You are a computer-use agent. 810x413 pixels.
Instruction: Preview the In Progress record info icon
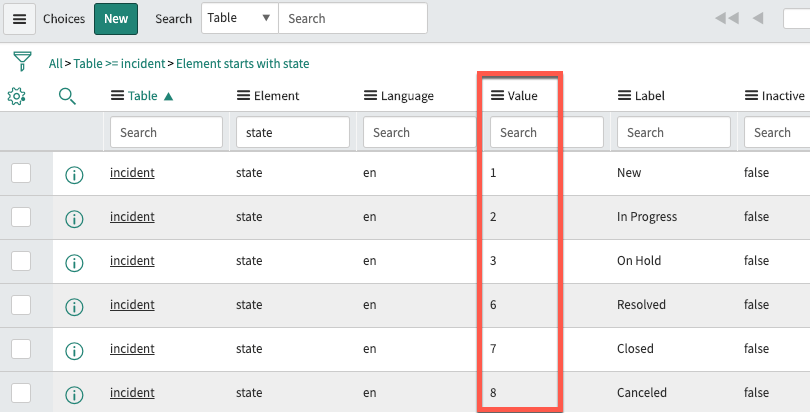74,219
